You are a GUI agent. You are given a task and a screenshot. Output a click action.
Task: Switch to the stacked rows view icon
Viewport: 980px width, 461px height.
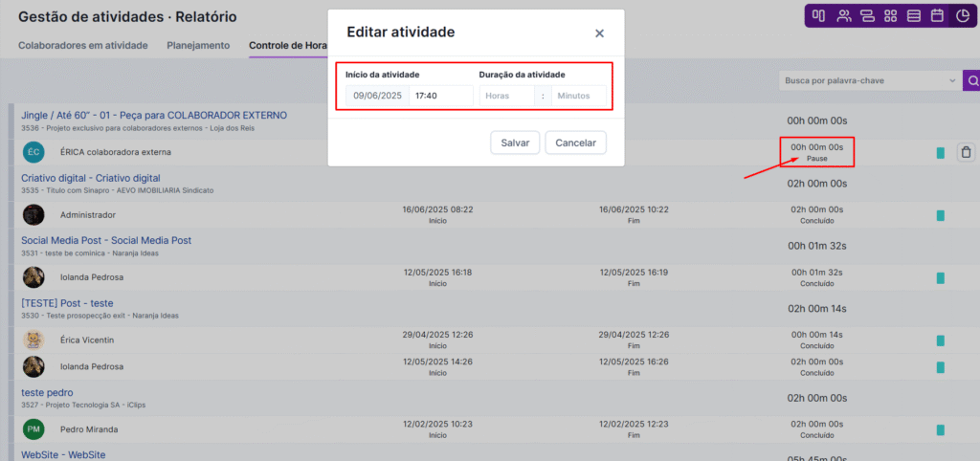[x=867, y=15]
